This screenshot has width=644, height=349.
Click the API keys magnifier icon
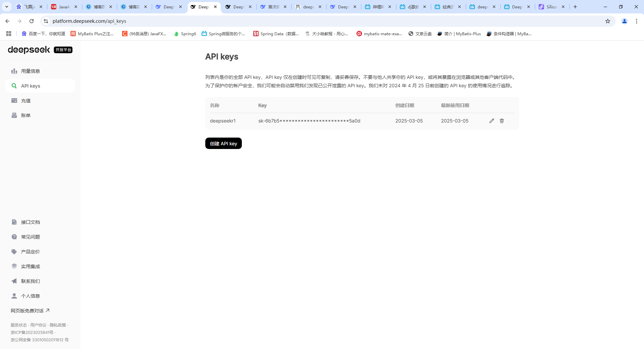click(x=14, y=86)
